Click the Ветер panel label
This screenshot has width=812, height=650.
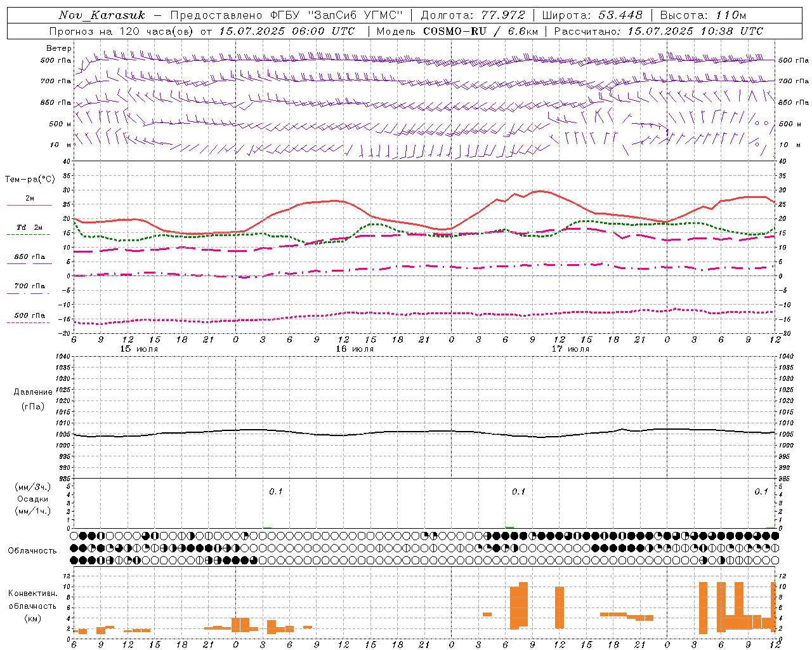pyautogui.click(x=59, y=48)
